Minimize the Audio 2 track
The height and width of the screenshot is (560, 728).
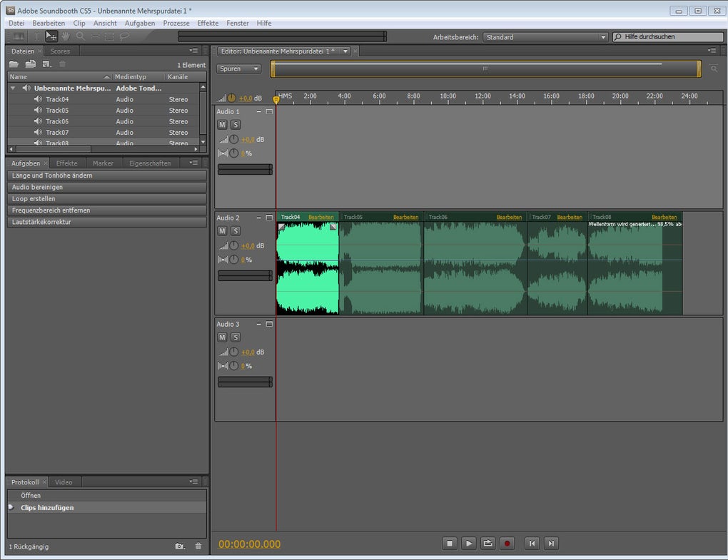(x=258, y=218)
